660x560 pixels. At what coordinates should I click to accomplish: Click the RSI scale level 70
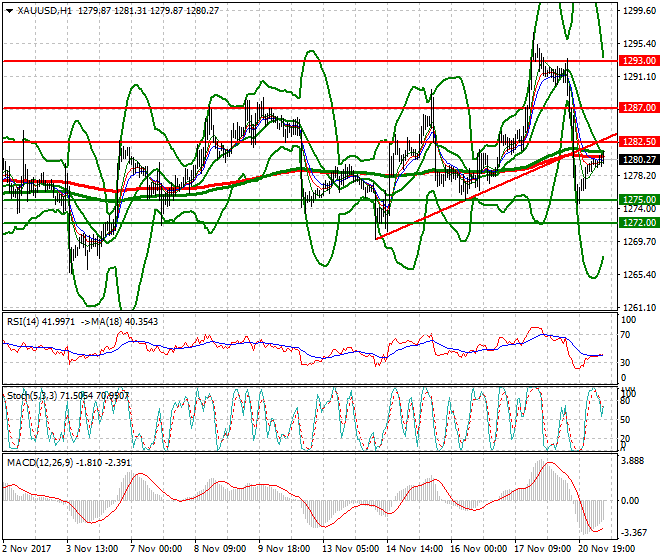pos(626,335)
